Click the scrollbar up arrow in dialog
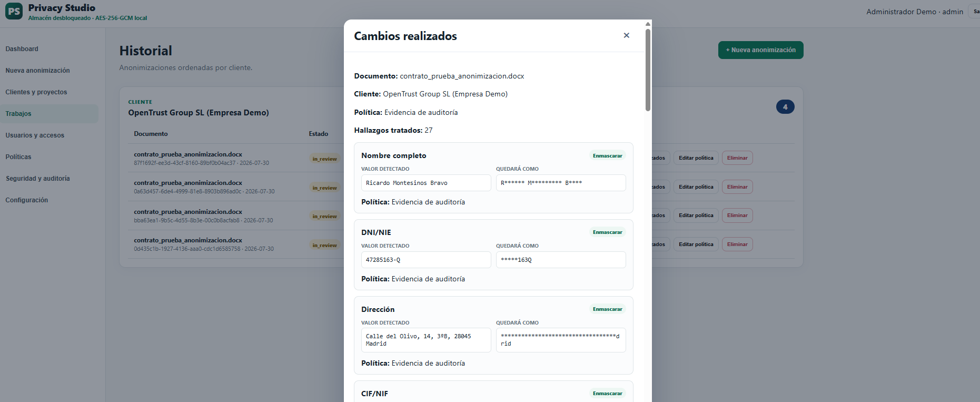Viewport: 980px width, 402px height. (x=648, y=24)
